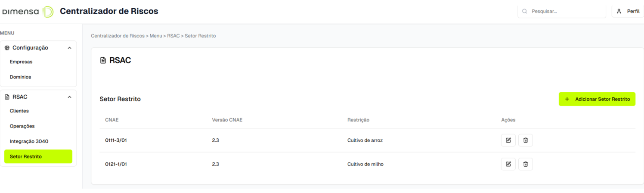Click the Dimensa logo icon
The width and height of the screenshot is (644, 193).
pyautogui.click(x=48, y=12)
